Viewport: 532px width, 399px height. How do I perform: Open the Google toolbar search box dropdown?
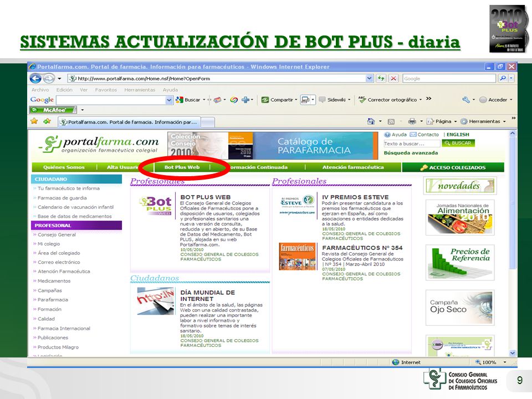pos(169,100)
